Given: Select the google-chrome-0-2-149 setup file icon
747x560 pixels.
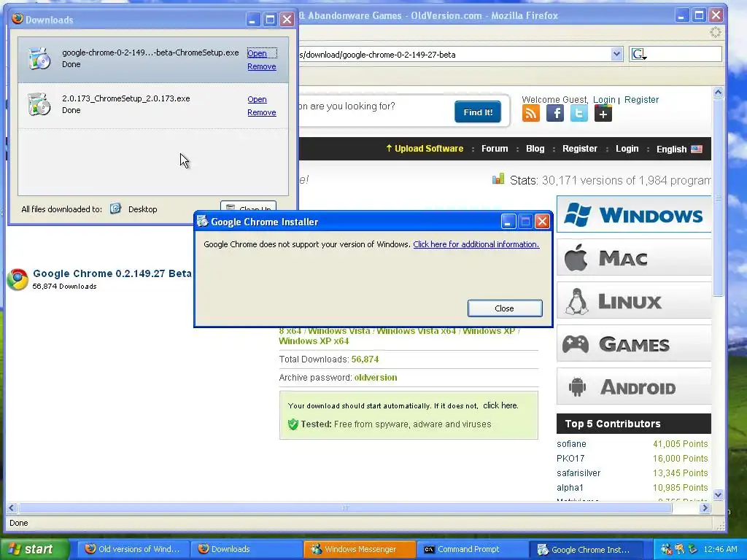Looking at the screenshot, I should pos(39,58).
